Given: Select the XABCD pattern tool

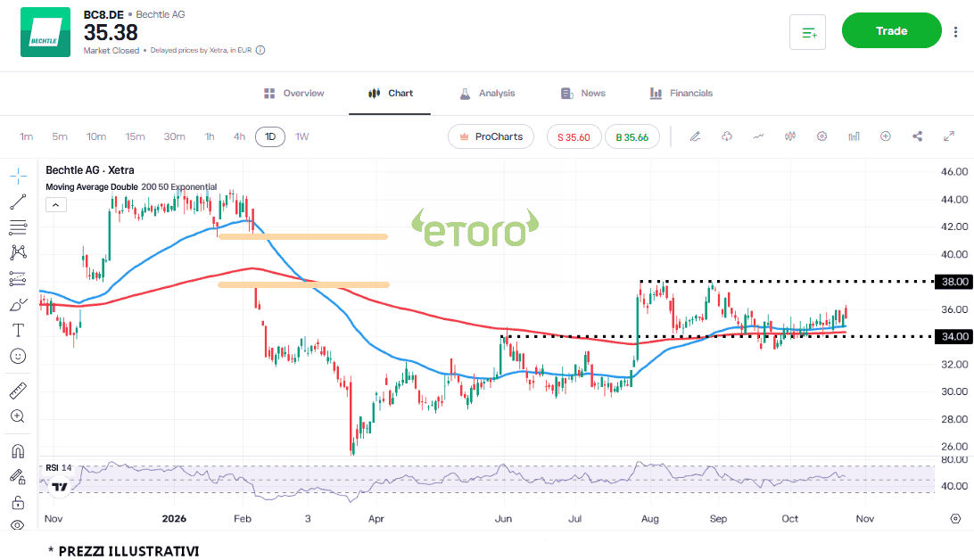Looking at the screenshot, I should (x=18, y=252).
